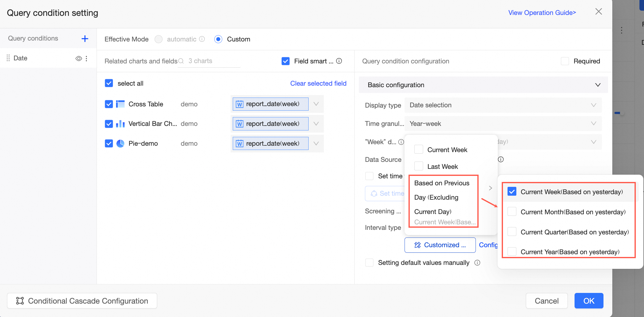Click info icon next to Setting default values manually

point(477,263)
